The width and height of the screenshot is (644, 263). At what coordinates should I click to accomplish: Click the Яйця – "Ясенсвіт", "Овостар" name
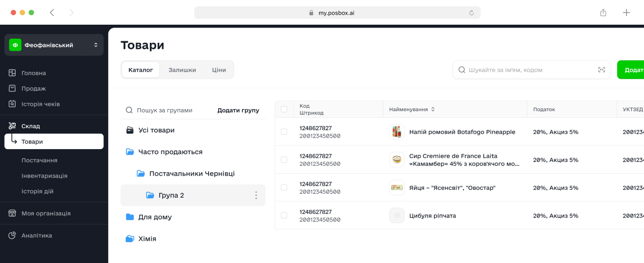coord(452,188)
